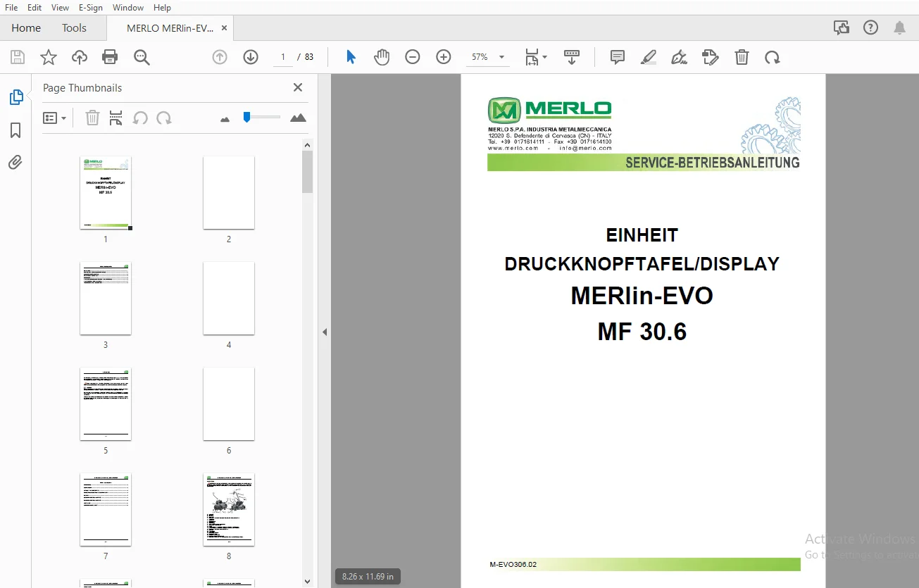Open the View menu
The width and height of the screenshot is (919, 588).
pos(60,8)
